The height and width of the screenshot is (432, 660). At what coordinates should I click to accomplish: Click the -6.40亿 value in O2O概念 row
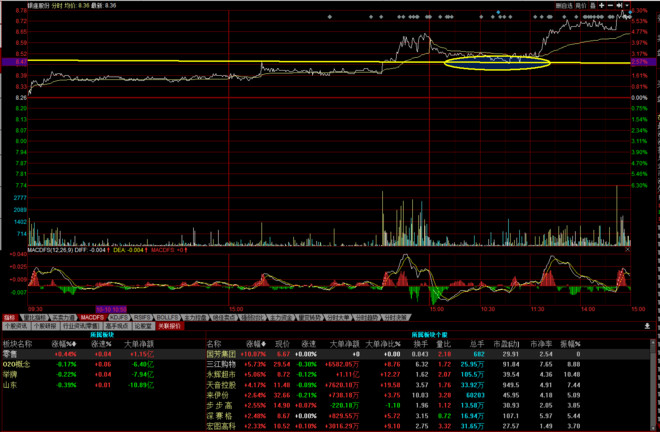143,364
